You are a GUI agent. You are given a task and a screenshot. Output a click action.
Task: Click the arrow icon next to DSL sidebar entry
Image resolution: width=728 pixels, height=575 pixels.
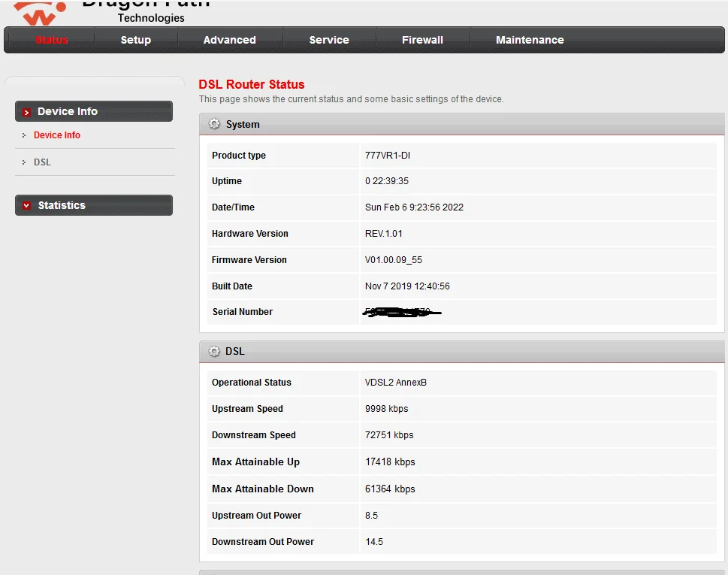pyautogui.click(x=25, y=162)
